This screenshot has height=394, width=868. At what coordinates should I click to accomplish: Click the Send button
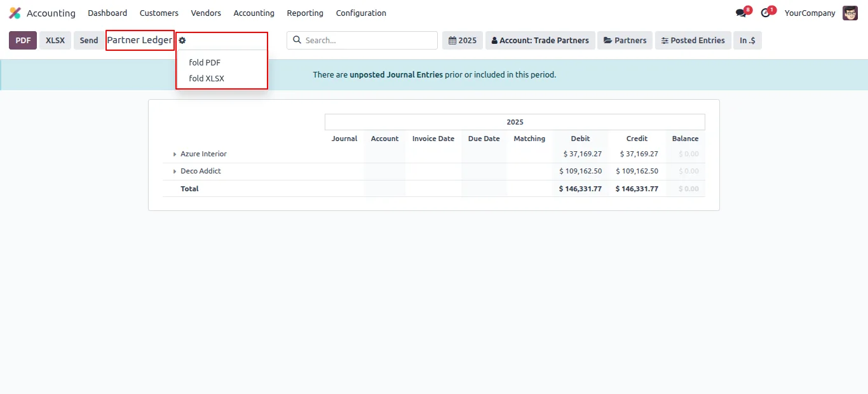89,40
